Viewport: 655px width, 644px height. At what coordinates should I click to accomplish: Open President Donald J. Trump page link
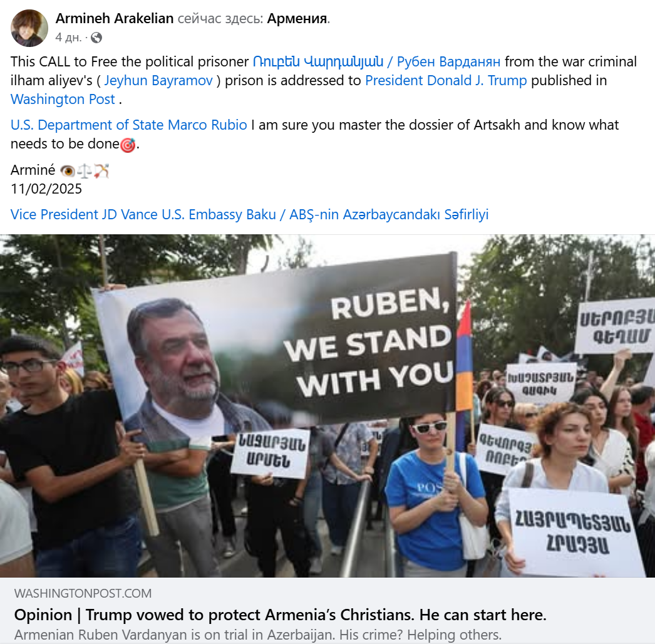(x=446, y=80)
